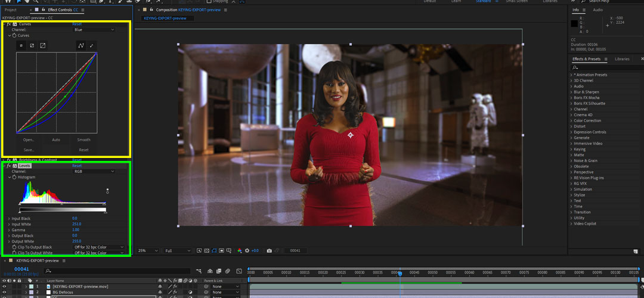The height and width of the screenshot is (298, 644).
Task: Choose the large curve grid size icon
Action: [x=42, y=45]
